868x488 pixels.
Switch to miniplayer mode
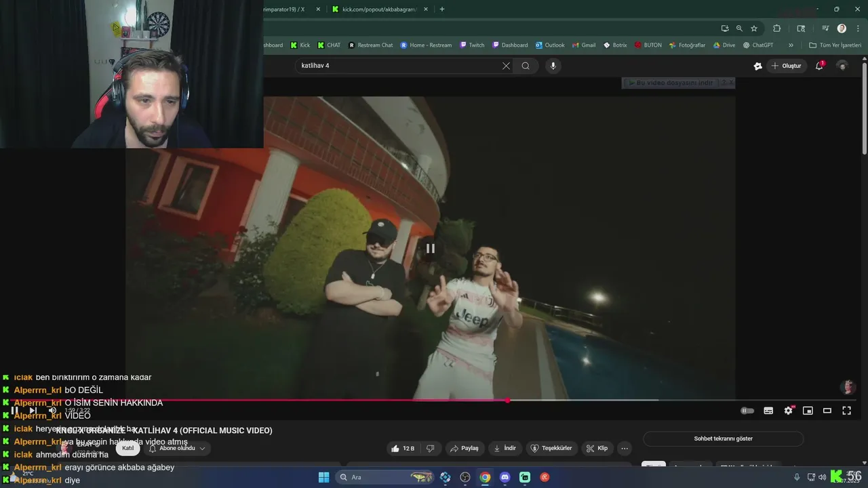tap(808, 411)
